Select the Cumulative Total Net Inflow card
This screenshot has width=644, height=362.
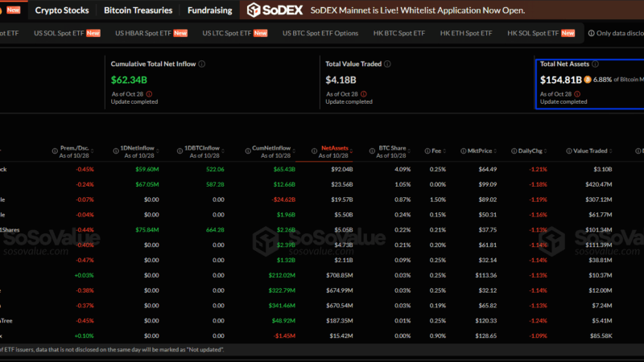coord(212,83)
